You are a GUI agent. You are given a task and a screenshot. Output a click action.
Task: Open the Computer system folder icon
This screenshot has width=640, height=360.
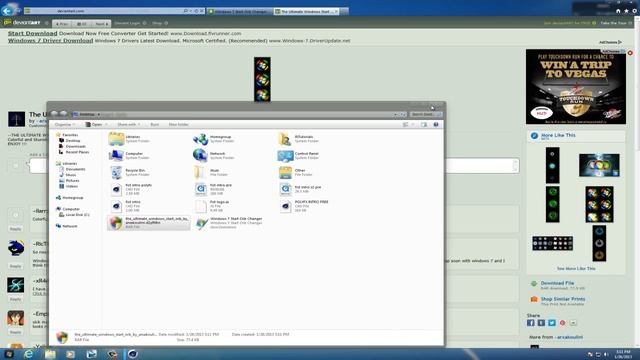pyautogui.click(x=116, y=156)
